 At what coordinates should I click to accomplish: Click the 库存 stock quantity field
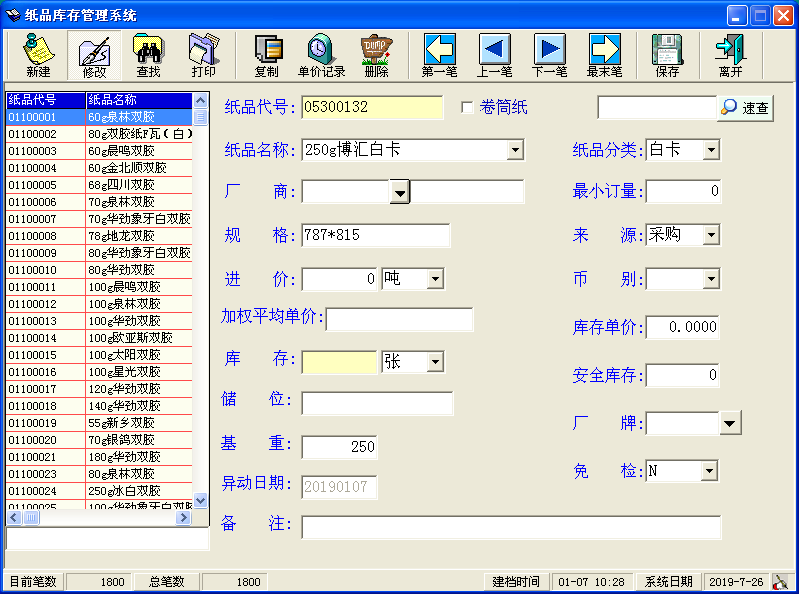point(339,362)
